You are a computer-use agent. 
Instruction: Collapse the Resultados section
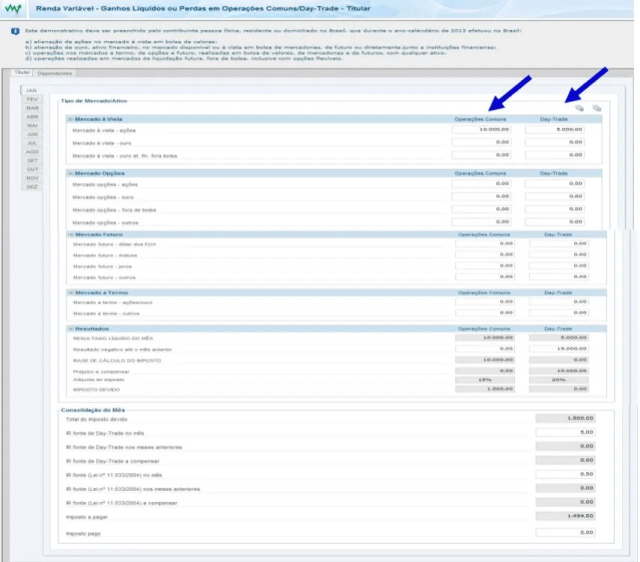[x=70, y=328]
